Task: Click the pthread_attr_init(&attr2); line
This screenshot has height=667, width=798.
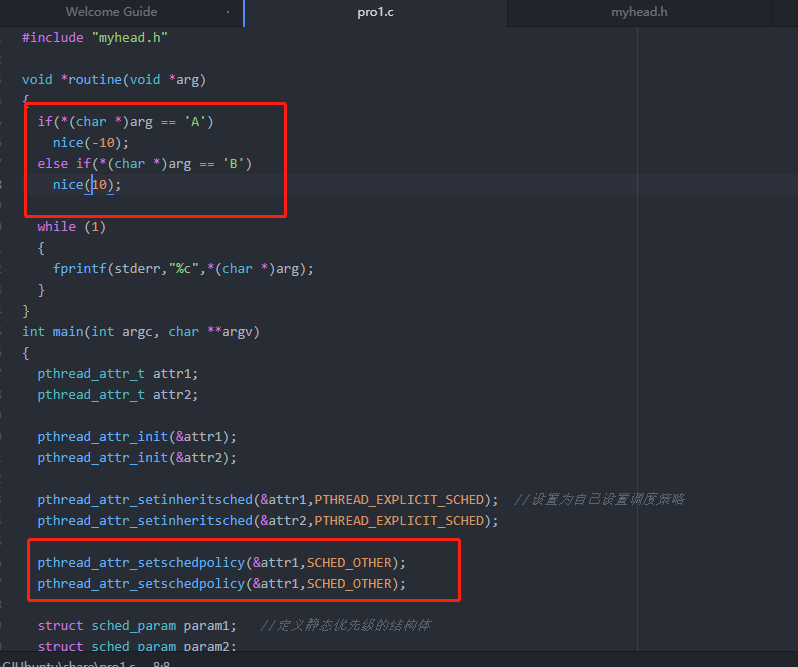Action: tap(137, 458)
